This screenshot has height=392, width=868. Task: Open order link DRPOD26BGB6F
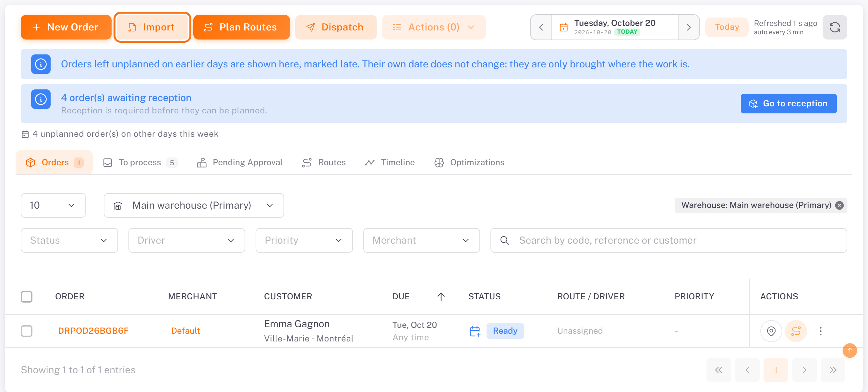[x=93, y=331]
